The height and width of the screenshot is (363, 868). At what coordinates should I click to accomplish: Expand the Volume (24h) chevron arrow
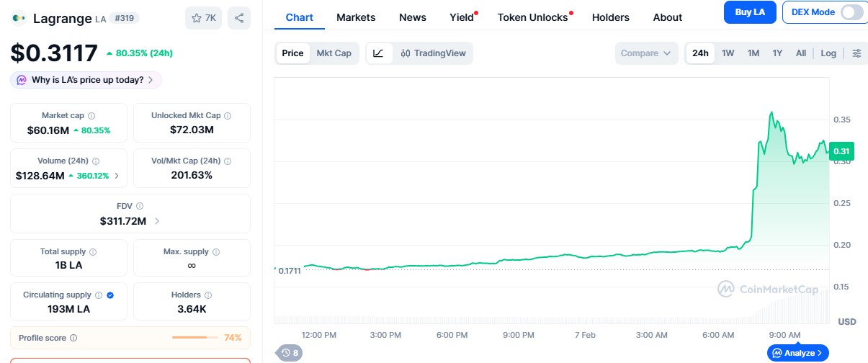click(x=117, y=176)
